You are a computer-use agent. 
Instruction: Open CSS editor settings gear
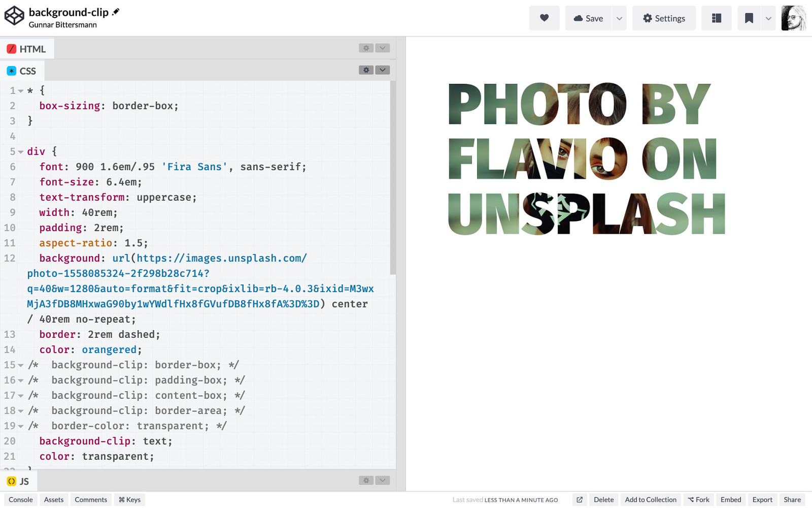[x=366, y=70]
